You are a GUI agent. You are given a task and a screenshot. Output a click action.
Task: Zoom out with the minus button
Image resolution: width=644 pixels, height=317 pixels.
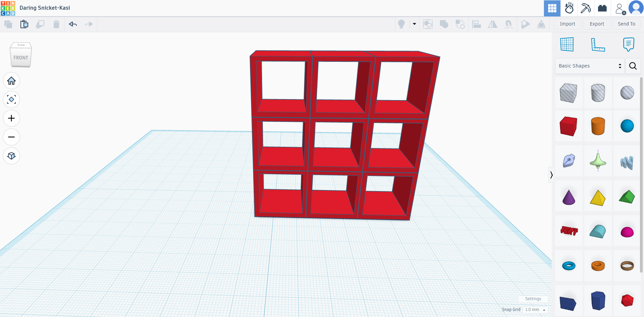11,137
